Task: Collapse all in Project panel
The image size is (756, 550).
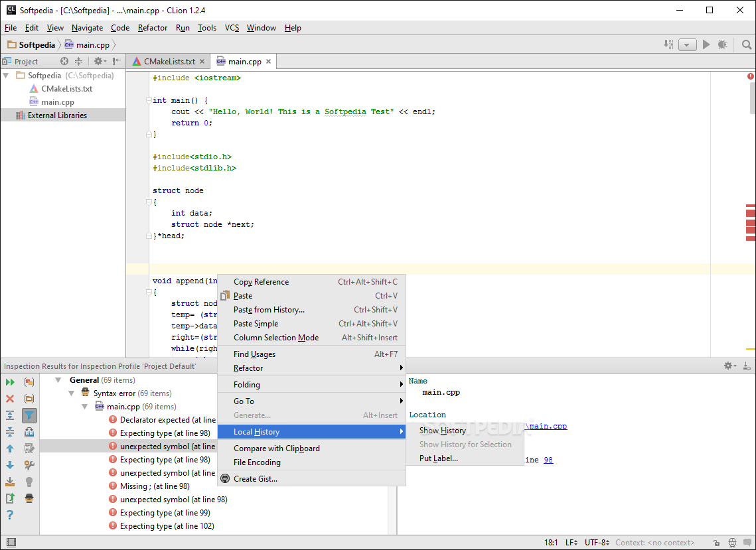Action: [x=78, y=61]
